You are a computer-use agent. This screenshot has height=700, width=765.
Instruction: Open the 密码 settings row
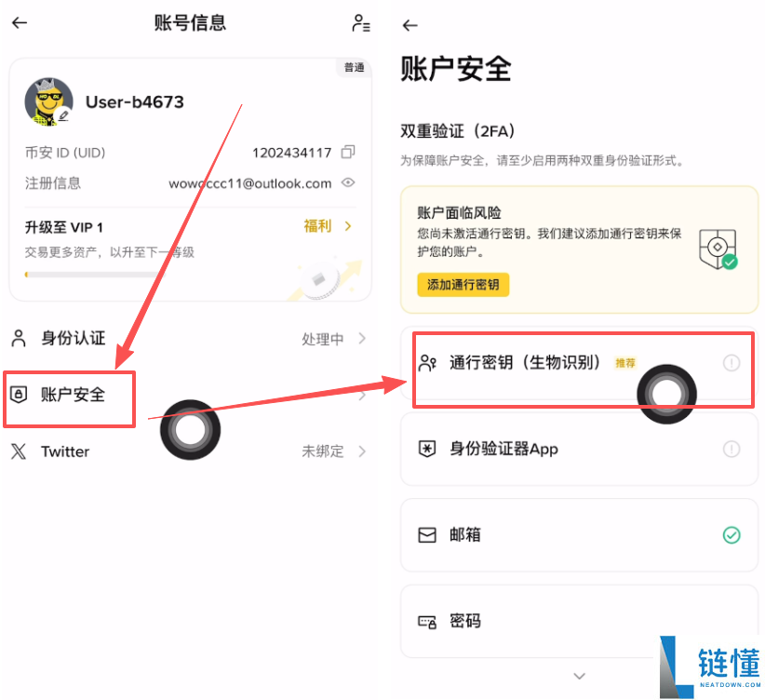tap(579, 621)
